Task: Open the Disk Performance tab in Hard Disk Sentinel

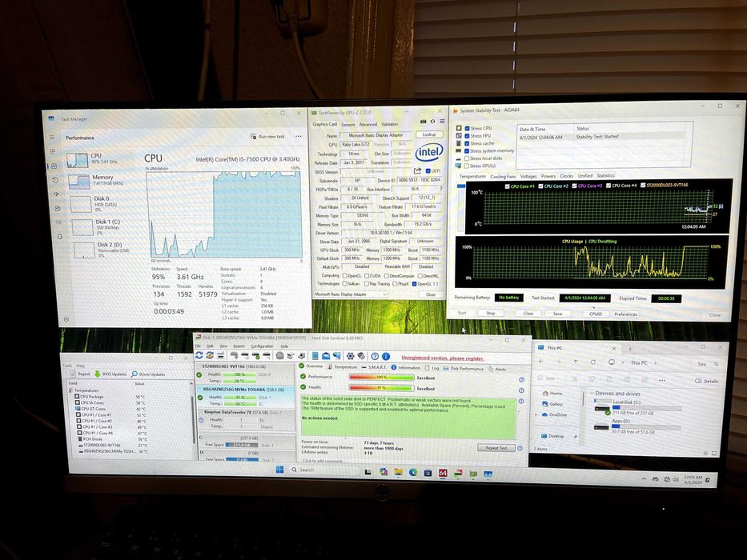Action: [462, 369]
